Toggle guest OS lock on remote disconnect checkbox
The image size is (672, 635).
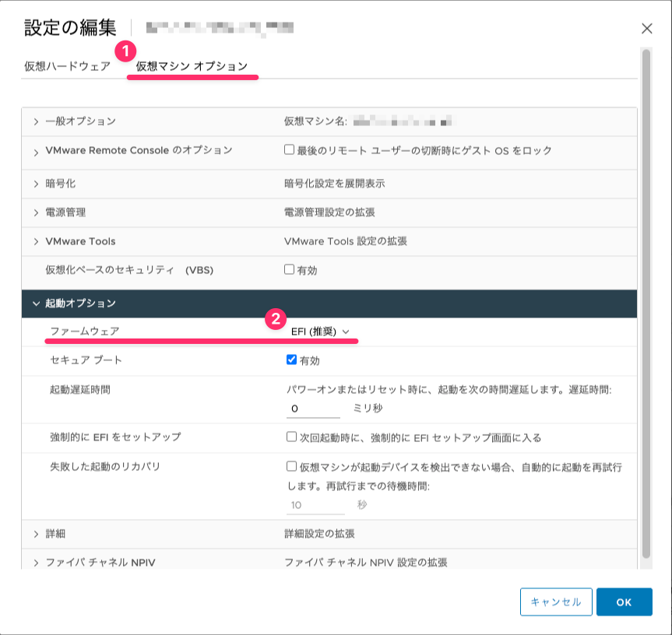tap(290, 149)
